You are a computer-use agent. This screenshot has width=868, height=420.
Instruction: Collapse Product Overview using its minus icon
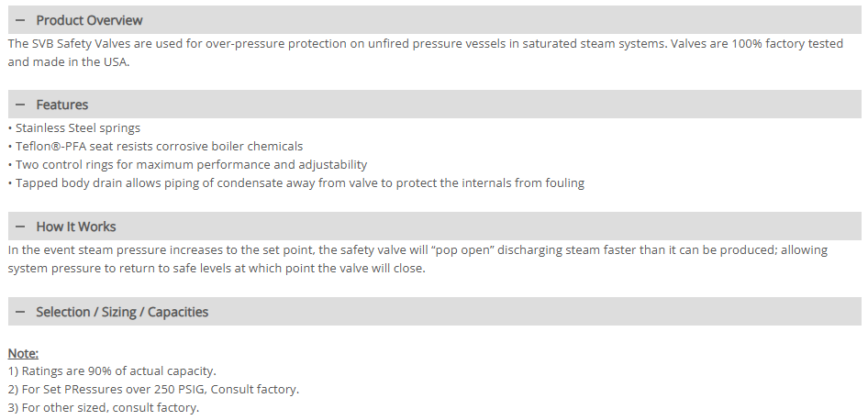(19, 20)
